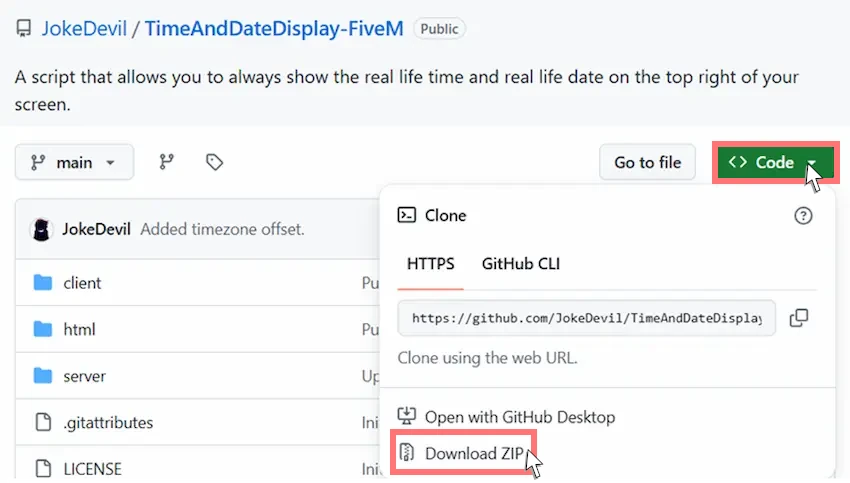Switch to the GitHub CLI tab

click(520, 264)
